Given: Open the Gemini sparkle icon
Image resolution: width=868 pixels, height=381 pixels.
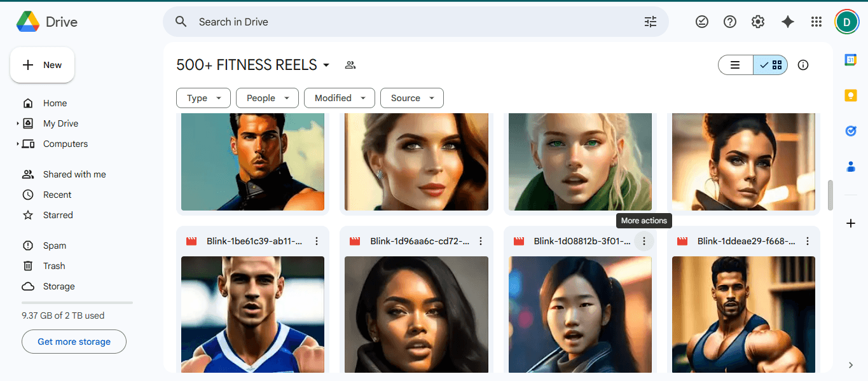Looking at the screenshot, I should pyautogui.click(x=788, y=22).
